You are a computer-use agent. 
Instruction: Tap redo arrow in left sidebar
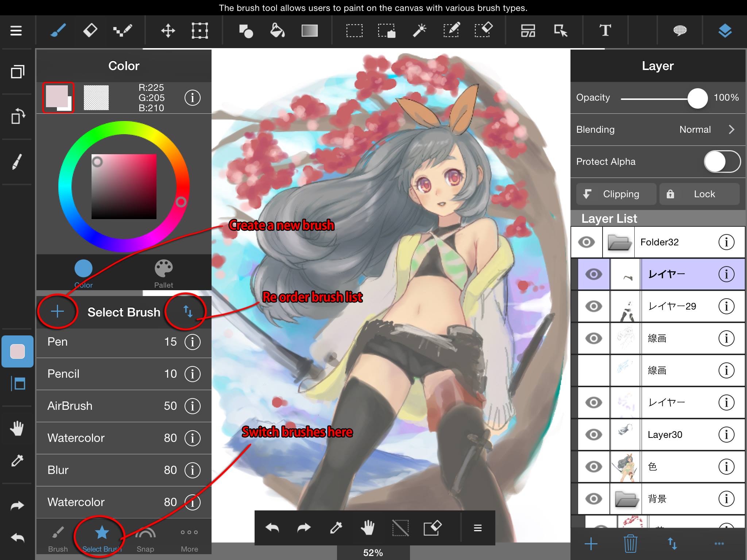click(x=17, y=506)
